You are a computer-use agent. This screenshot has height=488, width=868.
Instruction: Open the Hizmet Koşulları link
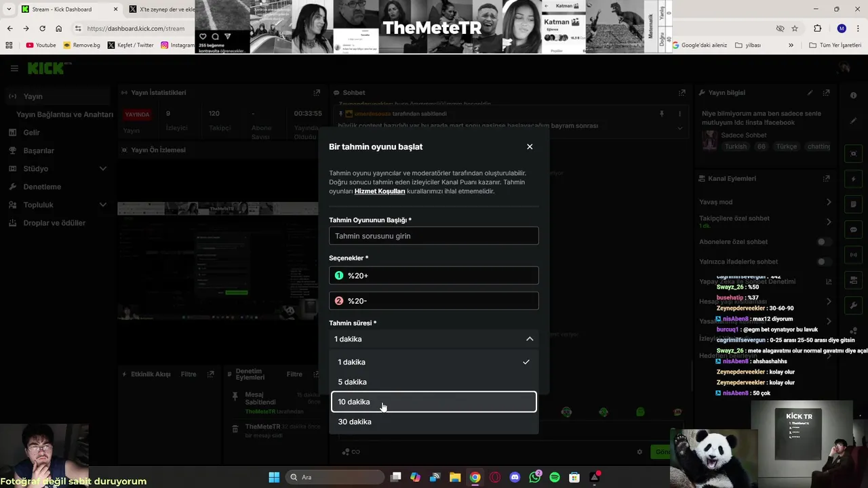[380, 191]
